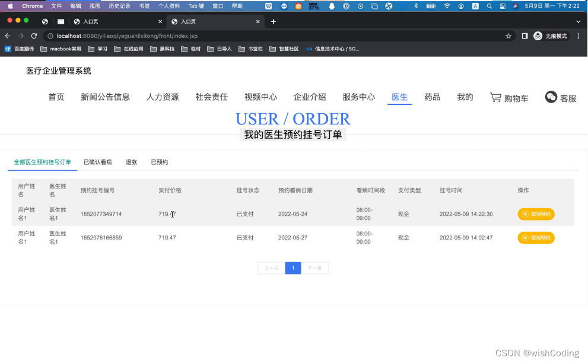This screenshot has width=588, height=364.
Task: Click the notification bell in the menu bar
Action: [331, 6]
